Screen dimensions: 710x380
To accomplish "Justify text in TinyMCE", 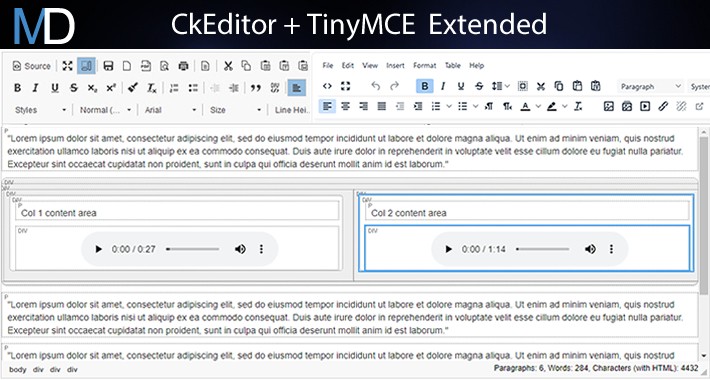I will pos(382,106).
